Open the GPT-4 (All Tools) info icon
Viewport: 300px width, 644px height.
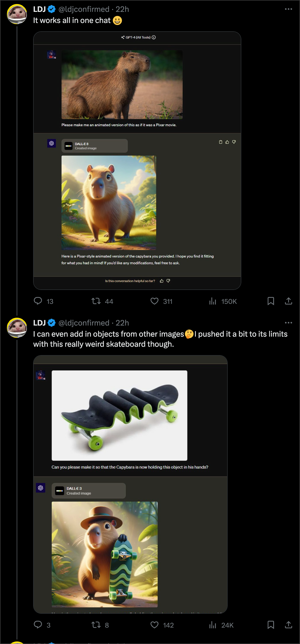point(154,37)
